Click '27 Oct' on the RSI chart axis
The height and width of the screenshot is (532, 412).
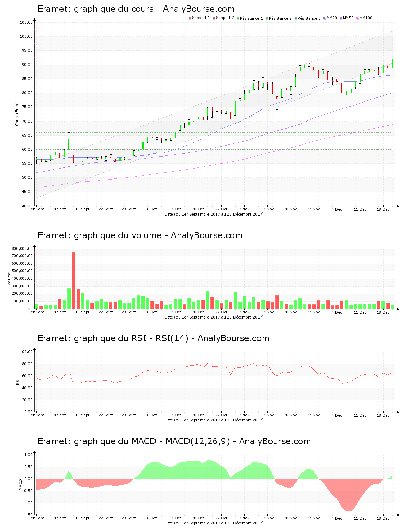tap(221, 415)
